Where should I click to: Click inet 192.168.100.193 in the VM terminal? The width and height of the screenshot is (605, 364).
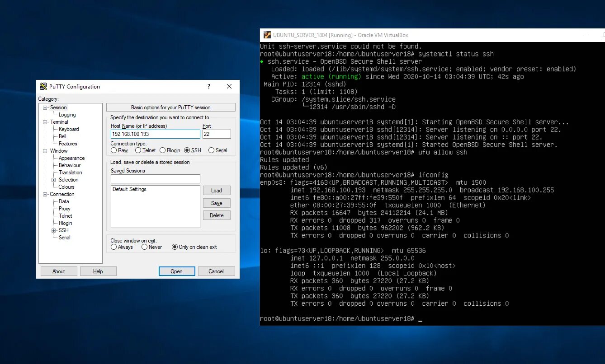(328, 190)
